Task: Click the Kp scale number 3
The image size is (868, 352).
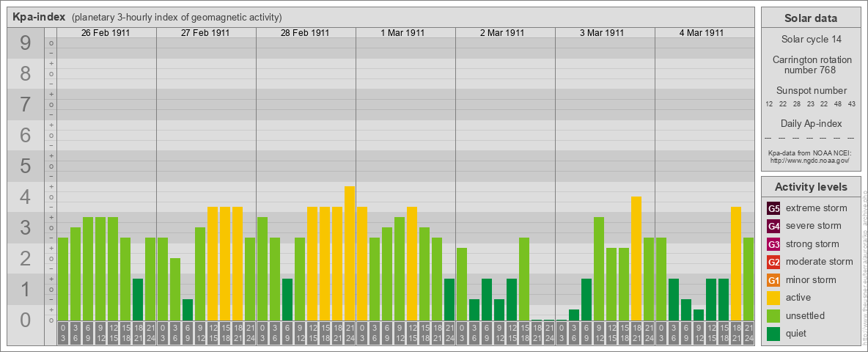Action: tap(26, 227)
